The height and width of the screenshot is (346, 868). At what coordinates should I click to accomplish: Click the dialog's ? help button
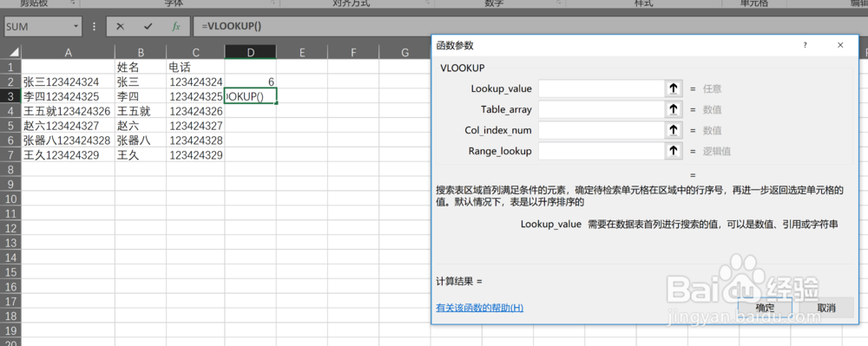click(805, 45)
